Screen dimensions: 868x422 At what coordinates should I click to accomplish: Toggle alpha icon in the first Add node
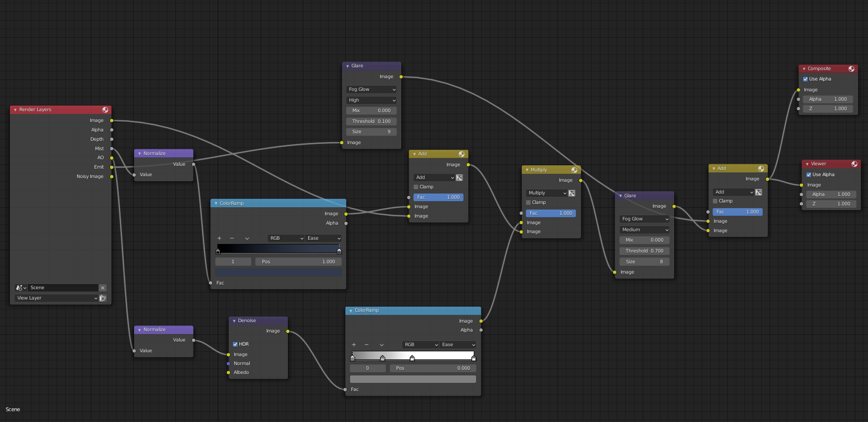point(460,178)
